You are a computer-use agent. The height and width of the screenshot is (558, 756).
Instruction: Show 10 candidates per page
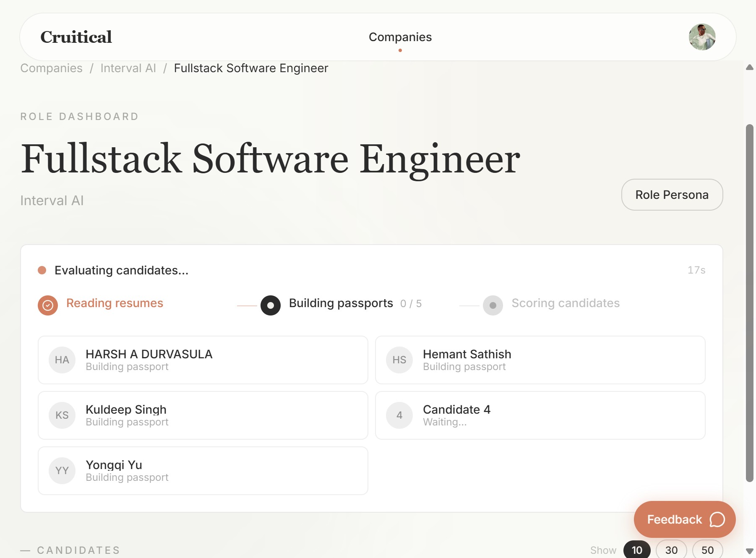(637, 550)
